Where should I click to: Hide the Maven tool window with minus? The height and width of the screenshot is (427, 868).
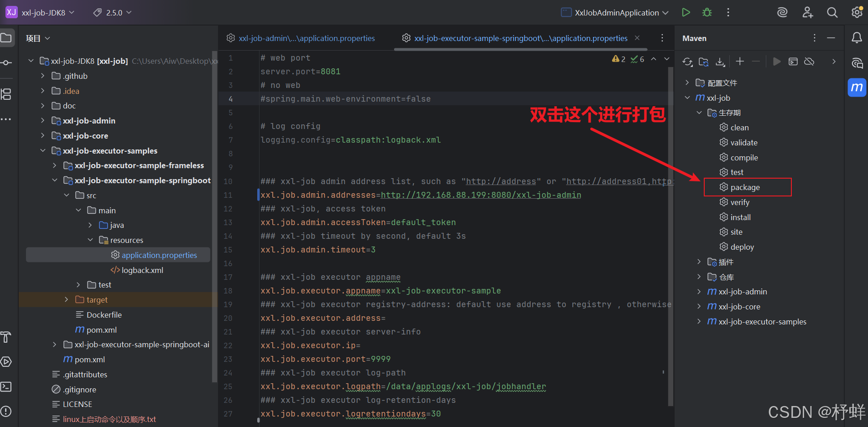click(831, 38)
